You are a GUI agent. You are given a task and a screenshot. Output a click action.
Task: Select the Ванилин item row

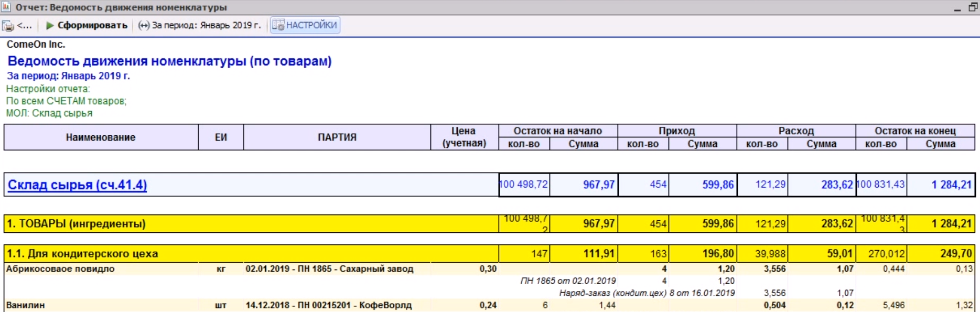[489, 305]
